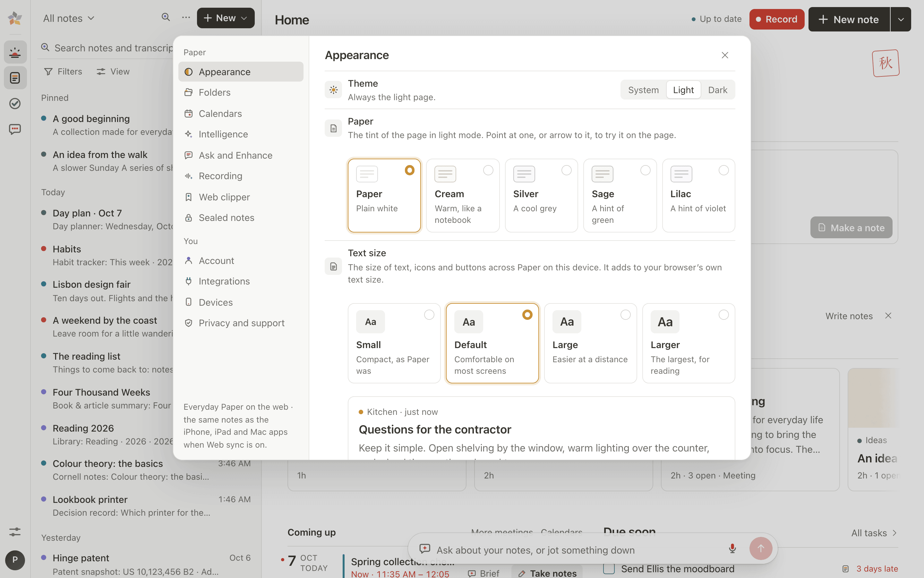Screen dimensions: 924x578
Task: Open the Recording settings section
Action: 241,176
